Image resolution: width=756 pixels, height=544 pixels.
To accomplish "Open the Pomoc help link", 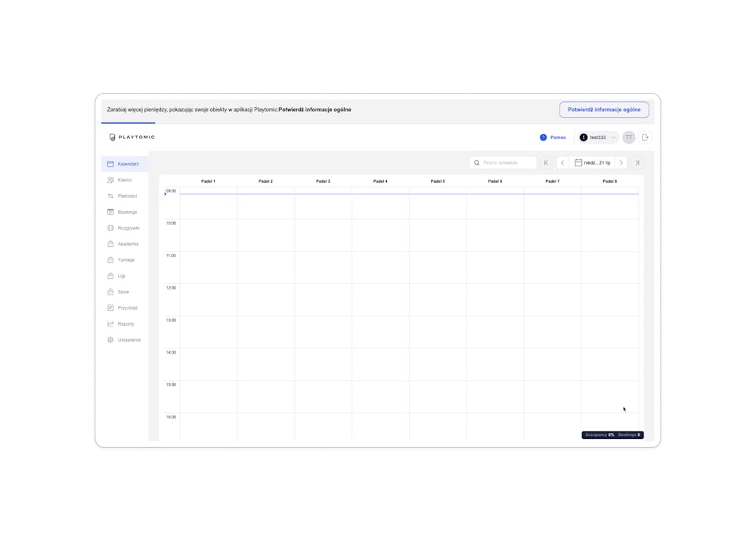I will point(553,137).
